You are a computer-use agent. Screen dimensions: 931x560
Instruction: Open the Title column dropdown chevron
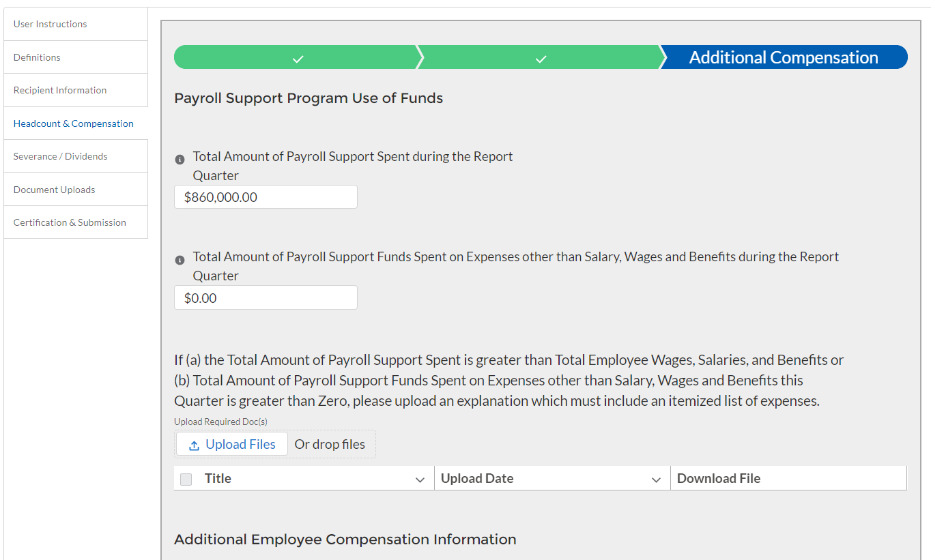pos(420,480)
